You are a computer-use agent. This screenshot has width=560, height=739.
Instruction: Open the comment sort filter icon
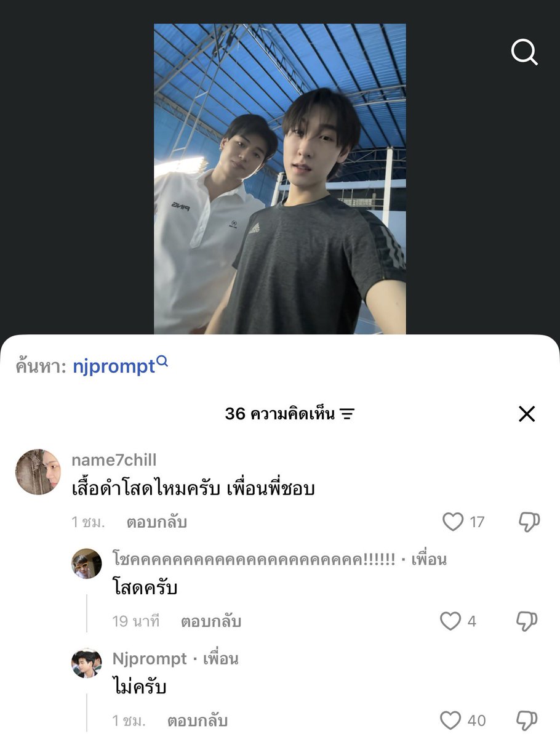click(x=347, y=414)
